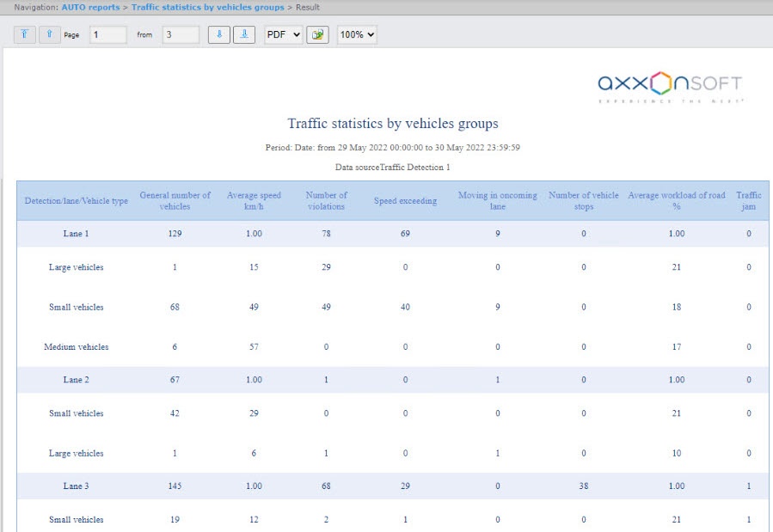Select the Lane 3 row label

[x=76, y=486]
